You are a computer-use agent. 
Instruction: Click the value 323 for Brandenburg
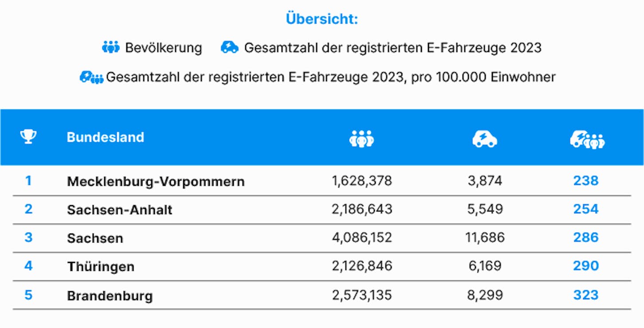586,295
